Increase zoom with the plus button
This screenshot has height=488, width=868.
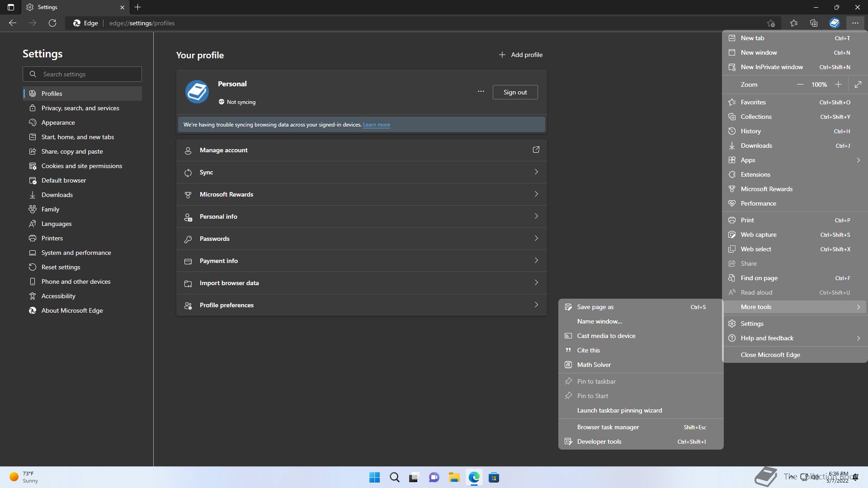click(838, 84)
